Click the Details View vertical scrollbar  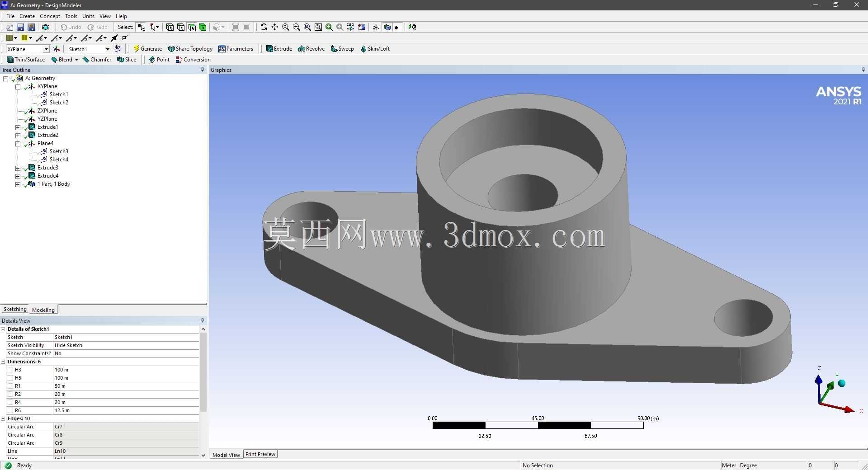(203, 371)
